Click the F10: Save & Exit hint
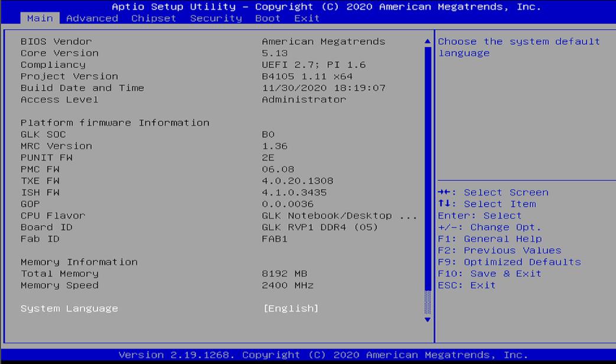Viewport: 616px width, 364px height. click(x=490, y=273)
